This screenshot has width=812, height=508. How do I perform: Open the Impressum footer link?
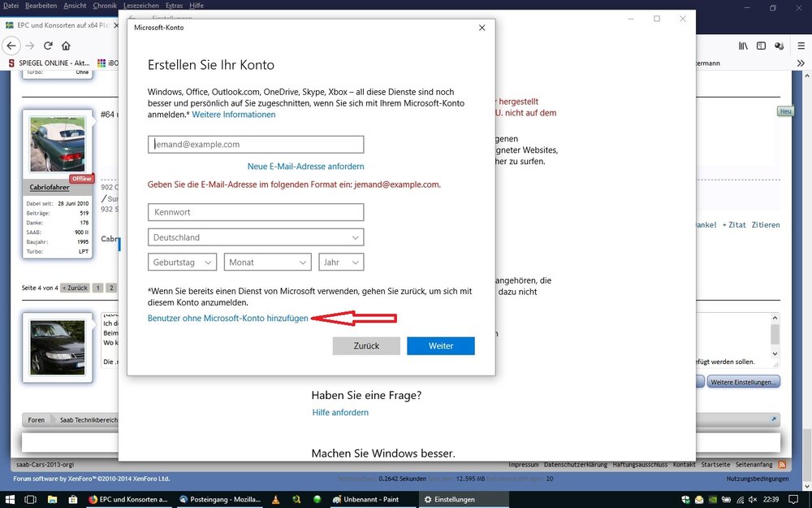coord(524,464)
